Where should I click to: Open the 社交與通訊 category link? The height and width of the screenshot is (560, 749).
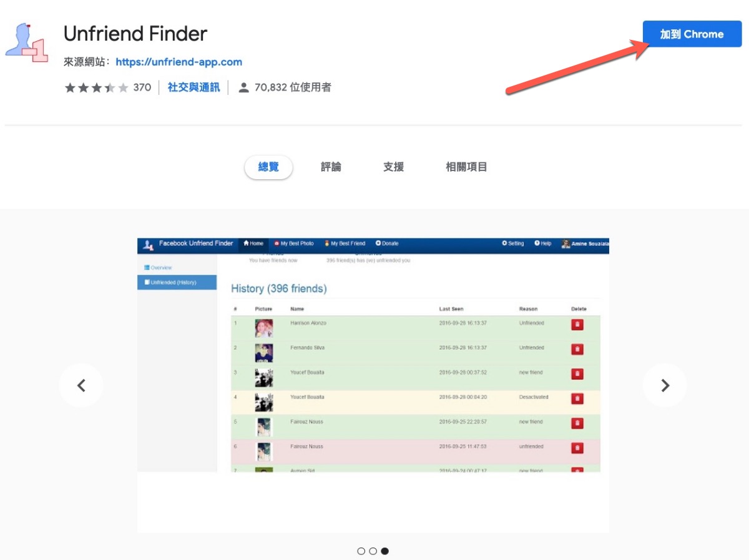[193, 87]
